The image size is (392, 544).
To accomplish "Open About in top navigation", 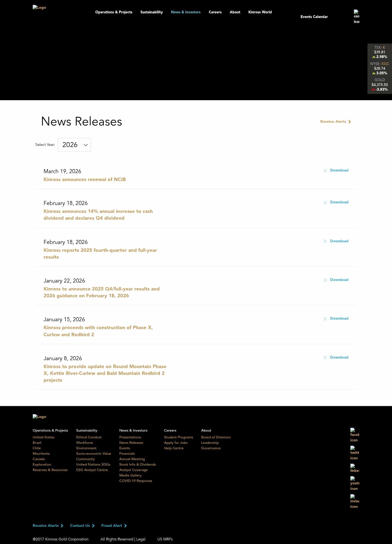I will (235, 12).
